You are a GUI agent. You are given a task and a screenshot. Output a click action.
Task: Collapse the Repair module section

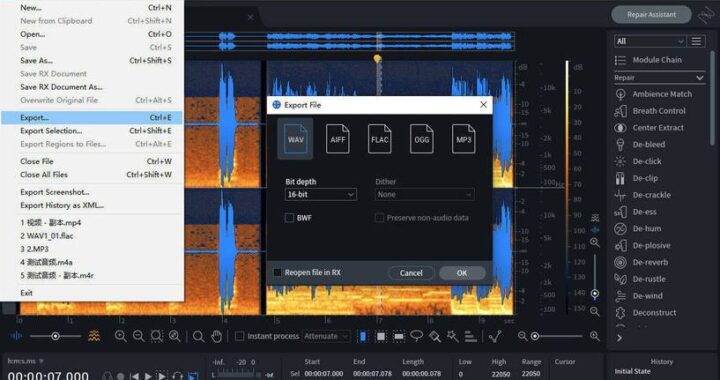[700, 78]
